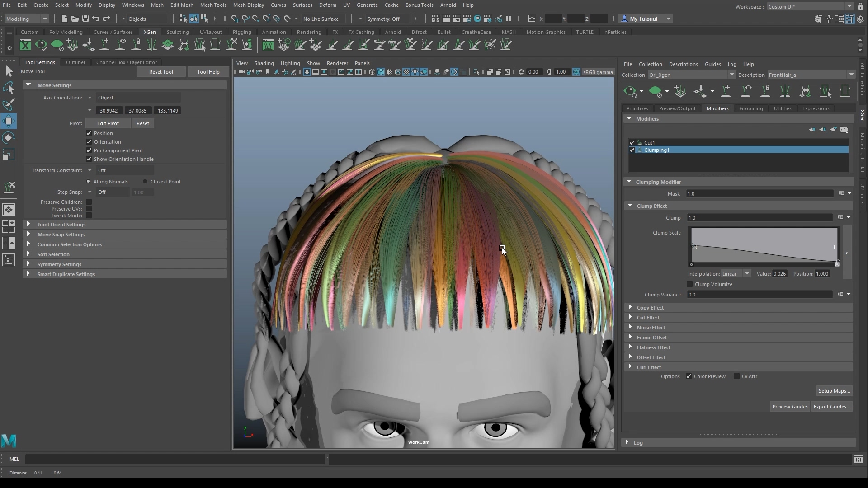
Task: Enable the Clump Volumize checkbox
Action: (x=690, y=284)
